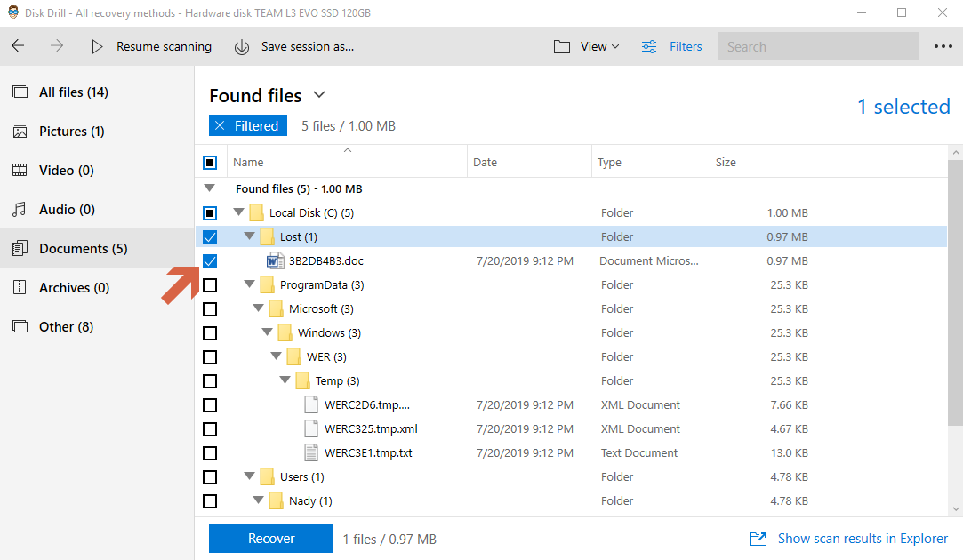
Task: Collapse the Temp folder branch
Action: tap(285, 380)
